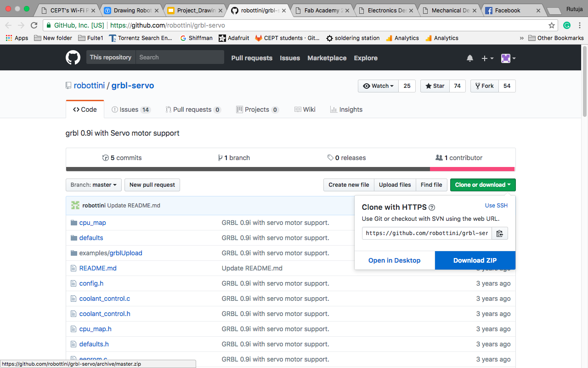Switch to the Issues tab
Image resolution: width=588 pixels, height=368 pixels.
[131, 109]
